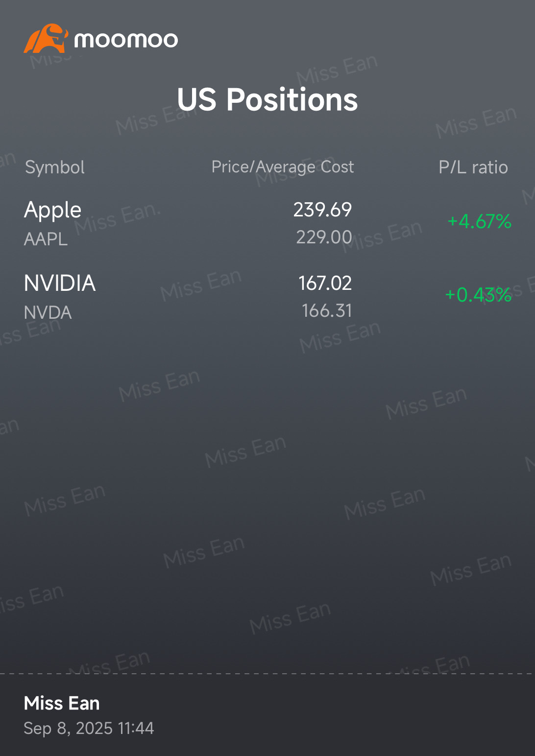Image resolution: width=535 pixels, height=756 pixels.
Task: Select Apple average cost 229.00
Action: 324,237
